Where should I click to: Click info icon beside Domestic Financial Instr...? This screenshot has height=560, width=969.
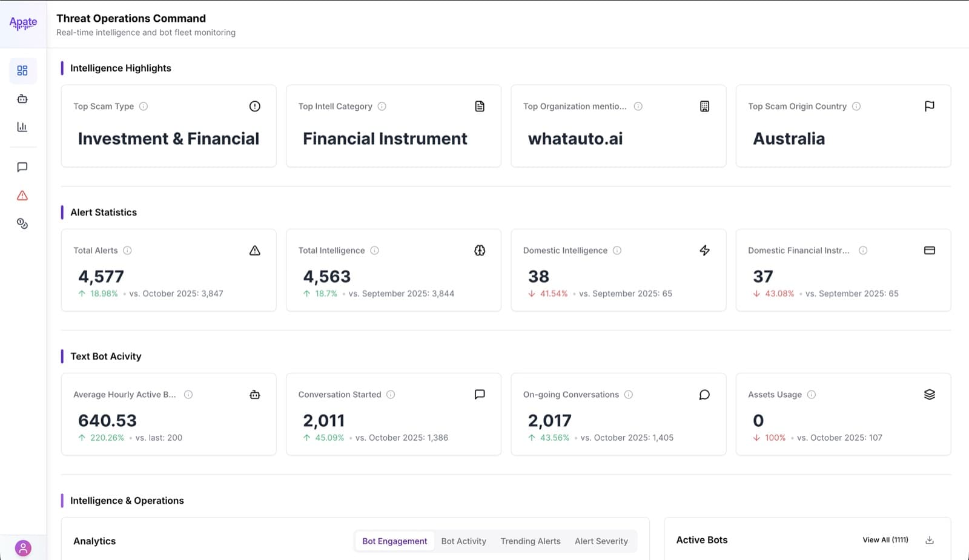click(863, 251)
